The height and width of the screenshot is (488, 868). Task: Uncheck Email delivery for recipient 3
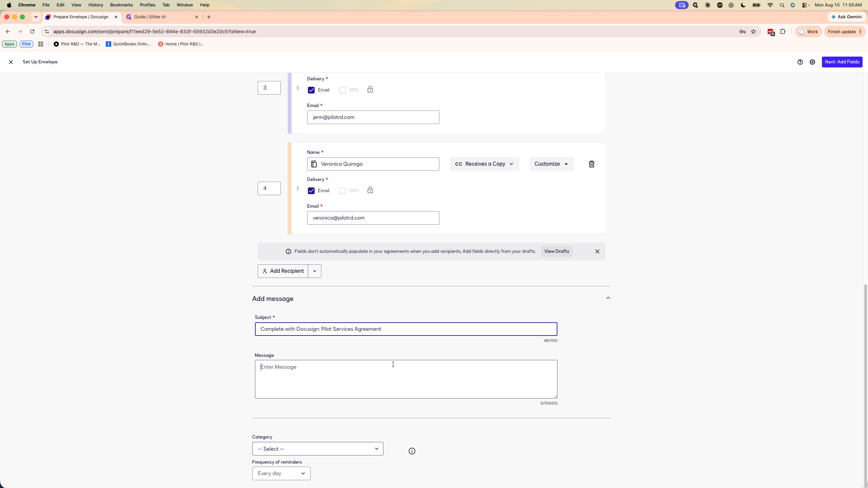coord(311,90)
